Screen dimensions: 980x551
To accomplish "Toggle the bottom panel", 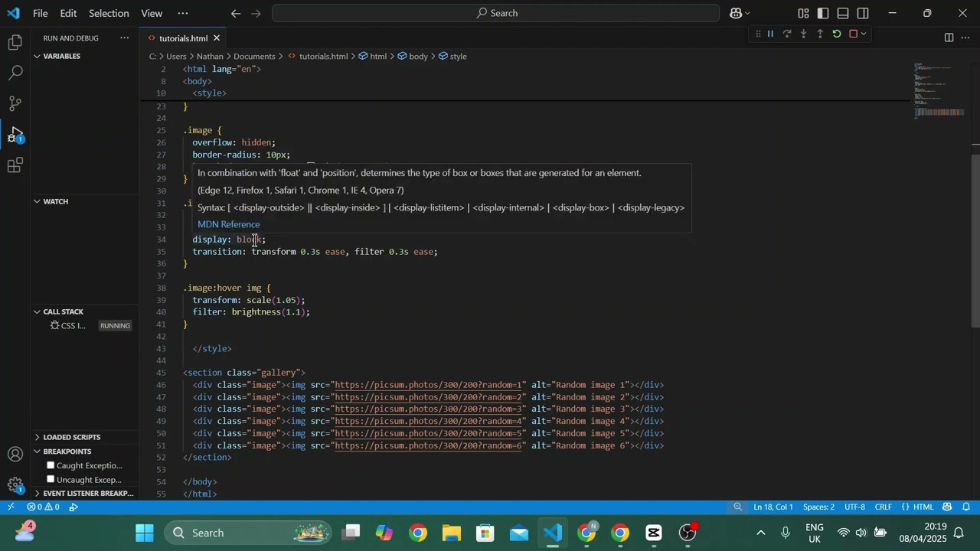I will pyautogui.click(x=843, y=13).
